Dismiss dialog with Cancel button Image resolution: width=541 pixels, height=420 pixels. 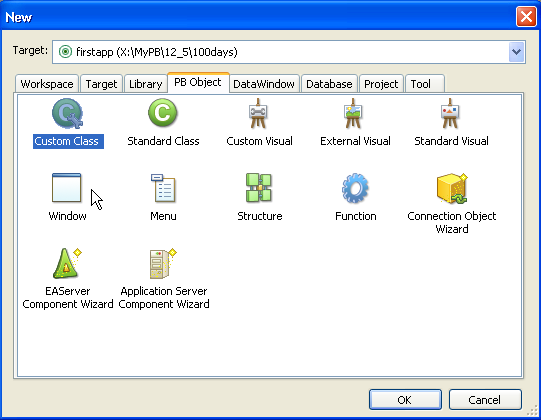point(485,400)
